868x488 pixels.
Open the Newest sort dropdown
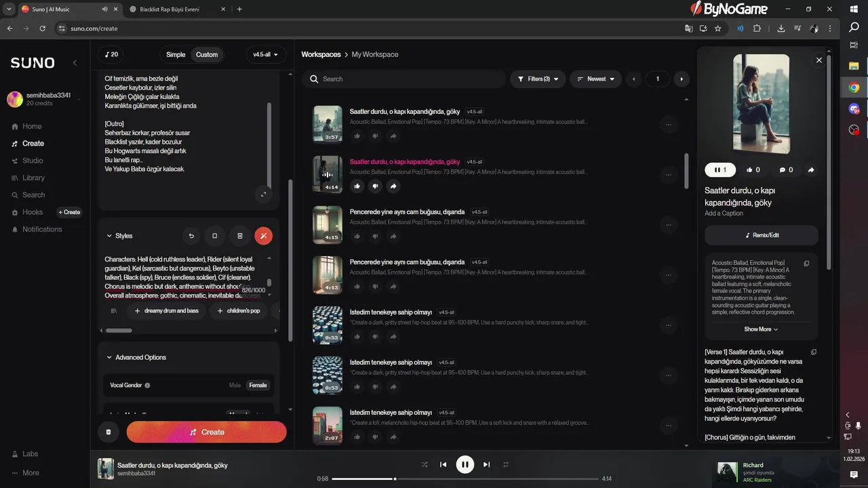596,79
